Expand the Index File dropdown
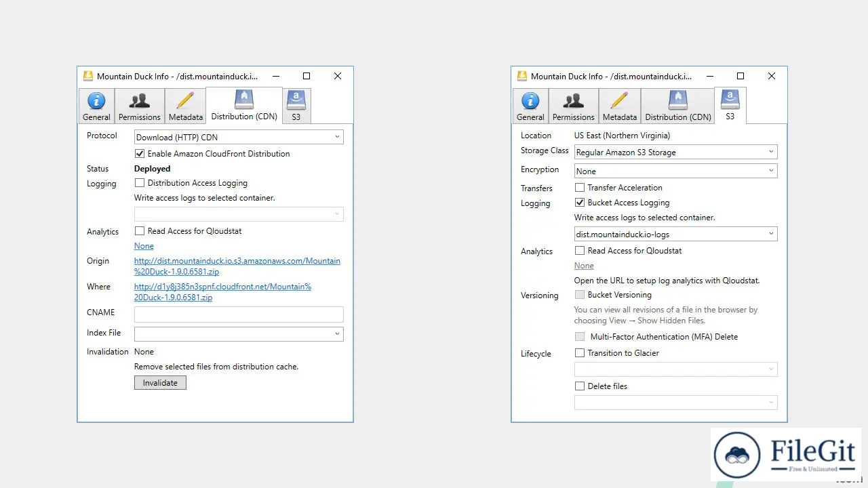868x488 pixels. (x=239, y=333)
